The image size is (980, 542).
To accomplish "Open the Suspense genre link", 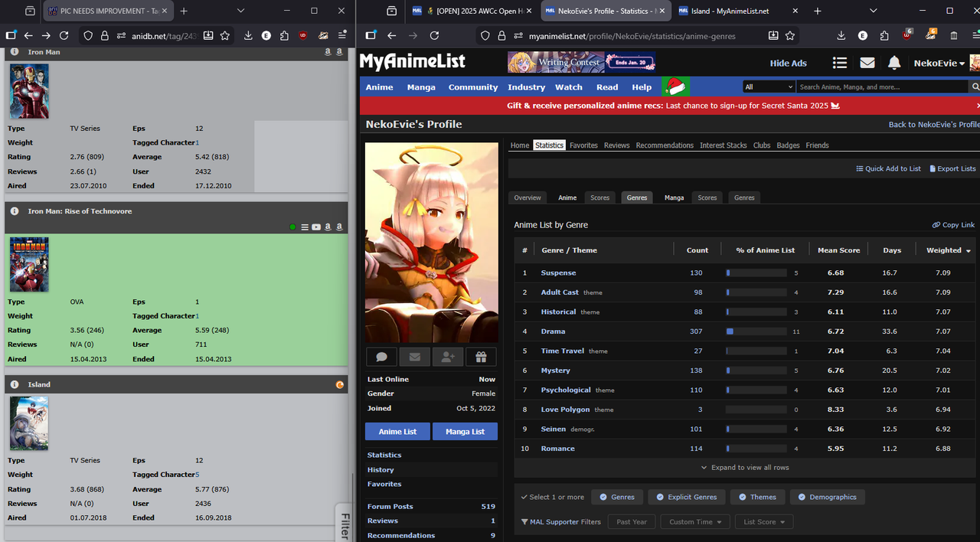I will (558, 273).
